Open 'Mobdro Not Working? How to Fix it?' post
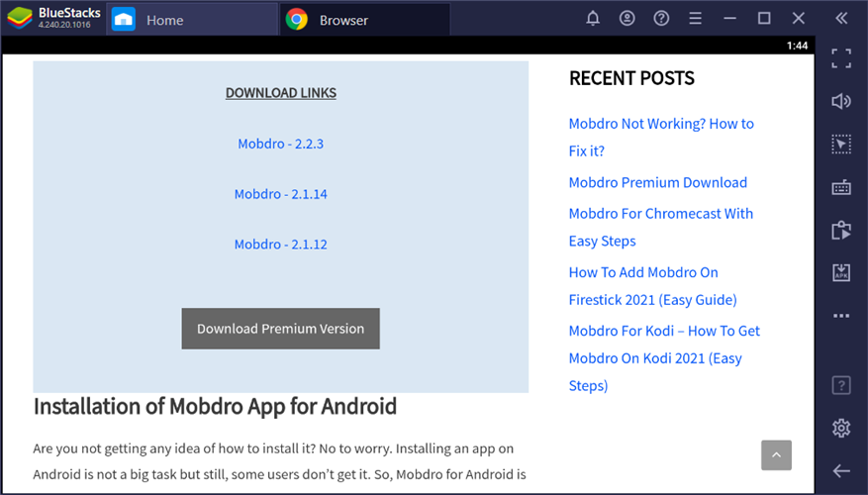868x495 pixels. (x=660, y=125)
